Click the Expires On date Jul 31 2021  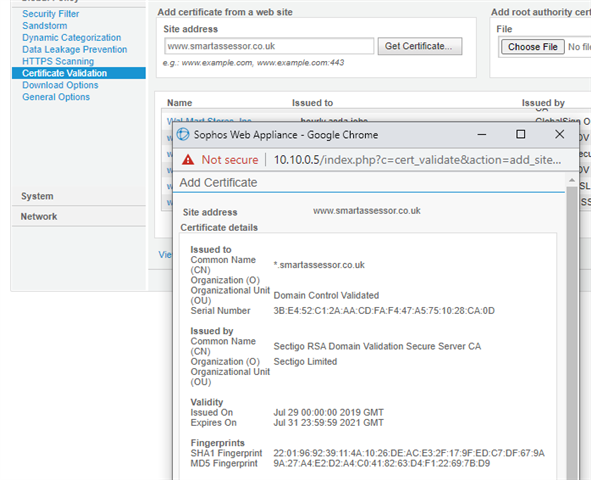(x=328, y=423)
